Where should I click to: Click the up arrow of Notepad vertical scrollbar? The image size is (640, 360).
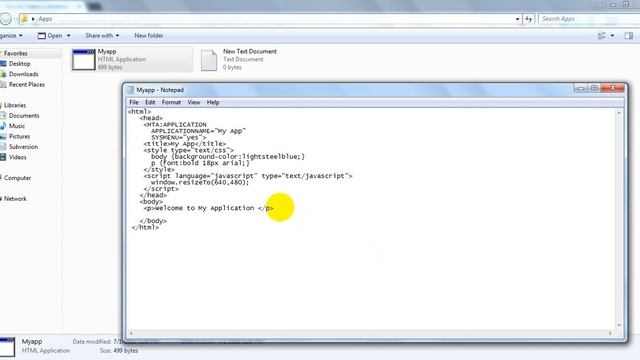click(x=619, y=113)
